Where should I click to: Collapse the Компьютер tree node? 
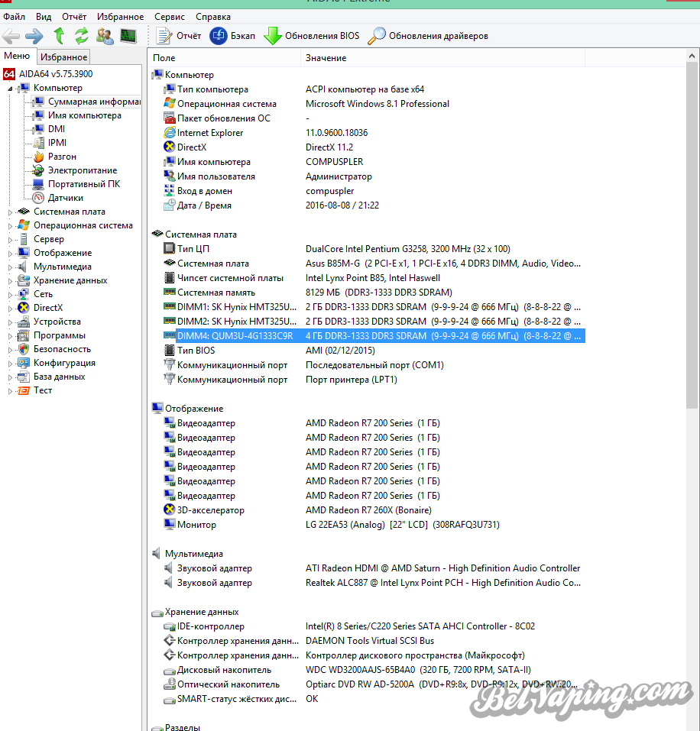pos(10,88)
